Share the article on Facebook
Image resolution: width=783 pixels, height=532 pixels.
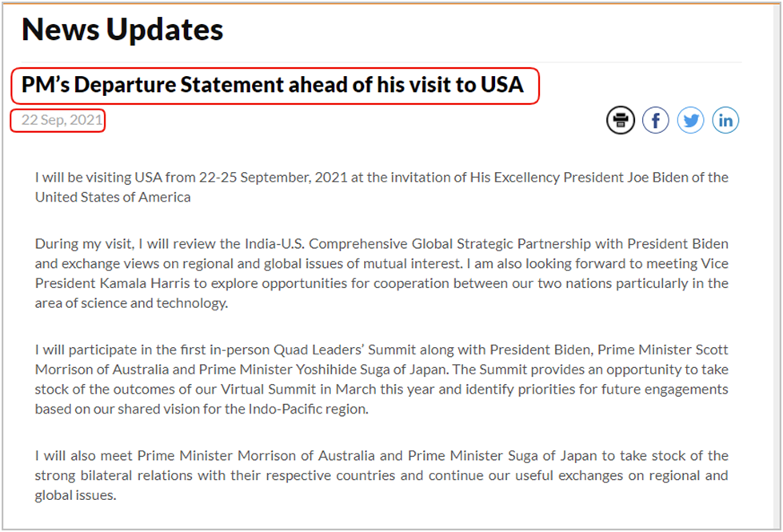click(x=655, y=120)
